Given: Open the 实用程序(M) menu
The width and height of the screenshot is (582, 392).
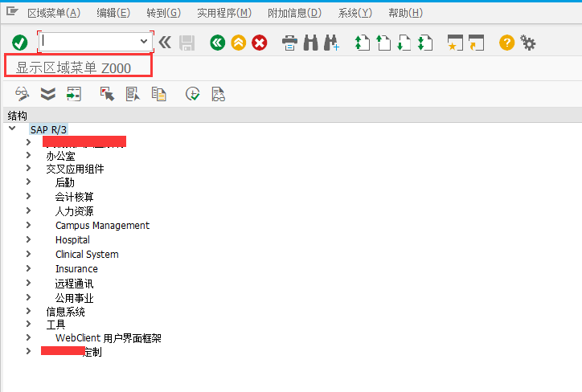Looking at the screenshot, I should pyautogui.click(x=224, y=13).
